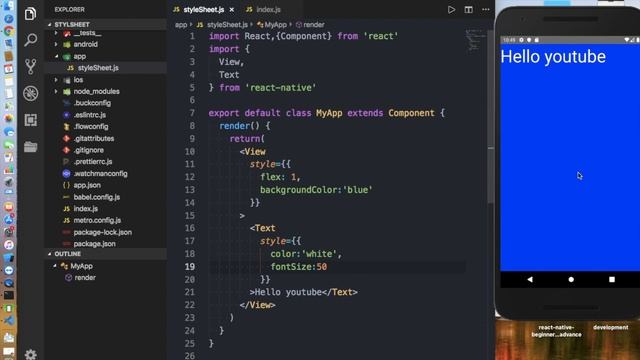Collapse MyApp in the outline

(x=55, y=266)
